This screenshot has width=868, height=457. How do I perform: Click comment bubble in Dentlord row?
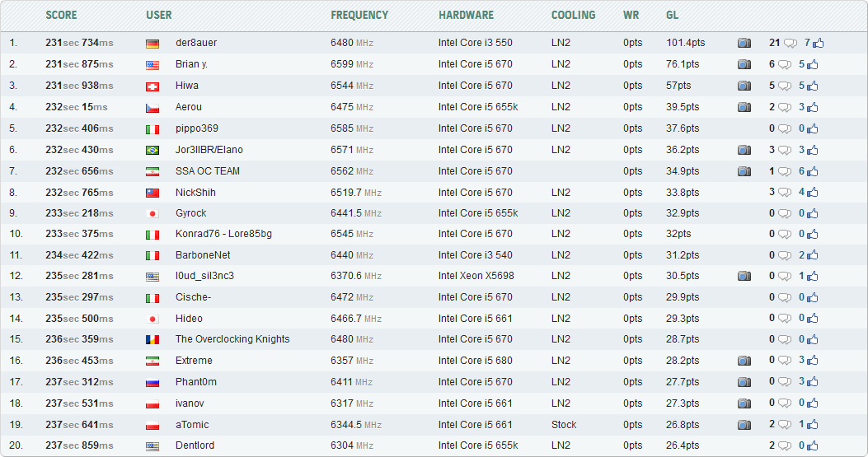pyautogui.click(x=785, y=446)
